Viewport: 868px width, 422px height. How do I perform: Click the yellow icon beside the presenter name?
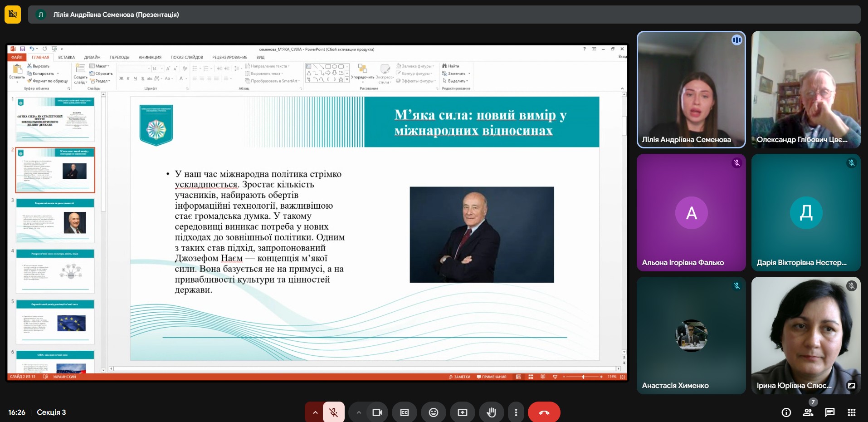click(13, 15)
